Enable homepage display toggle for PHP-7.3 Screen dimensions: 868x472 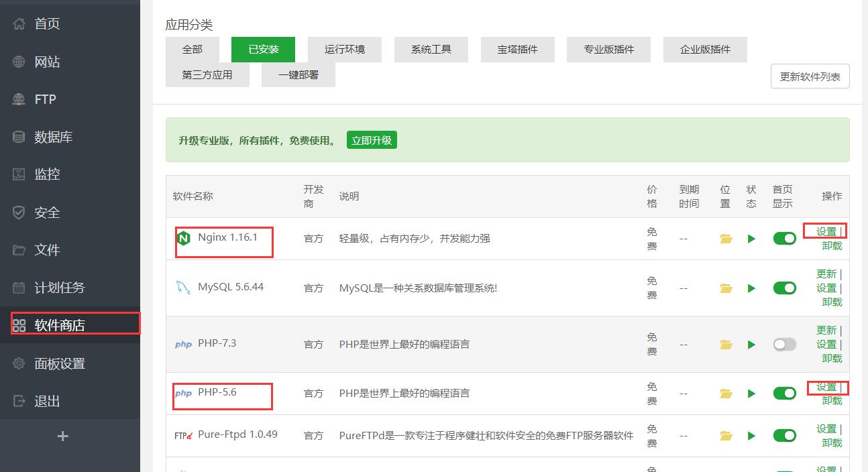[784, 344]
